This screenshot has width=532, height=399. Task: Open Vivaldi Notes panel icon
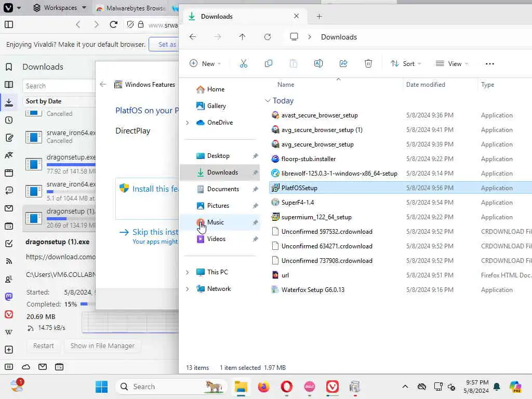(9, 138)
